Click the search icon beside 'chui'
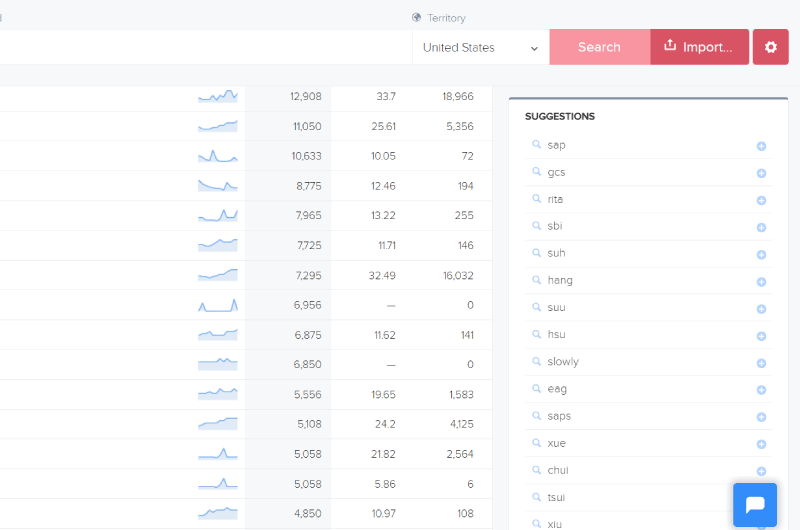Screen dimensions: 800x530 536,470
